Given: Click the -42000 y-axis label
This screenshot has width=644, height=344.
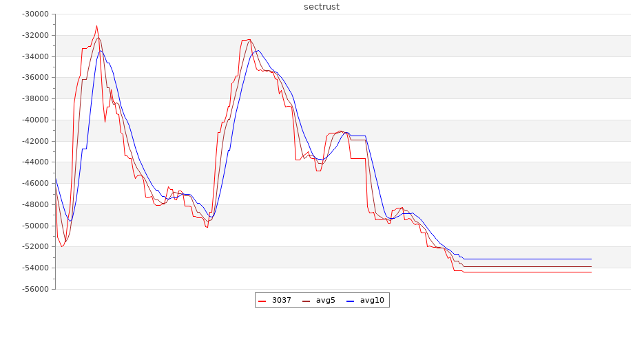Looking at the screenshot, I should [34, 141].
